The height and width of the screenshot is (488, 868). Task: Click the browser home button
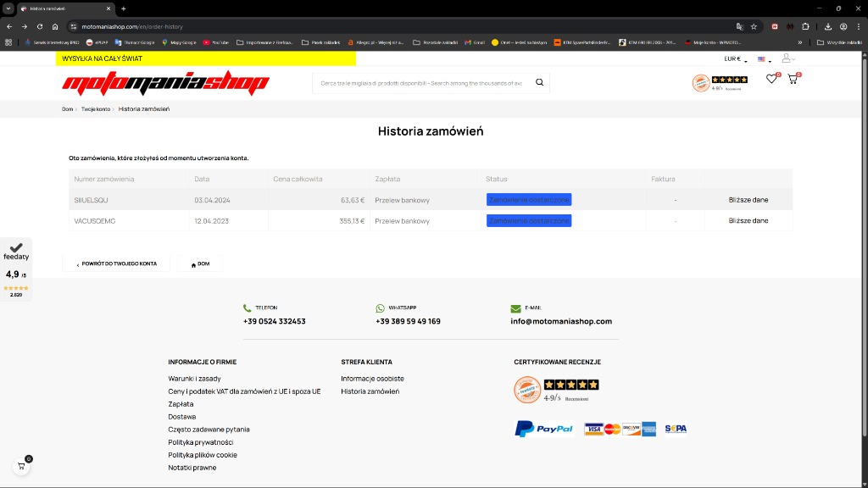pos(55,26)
